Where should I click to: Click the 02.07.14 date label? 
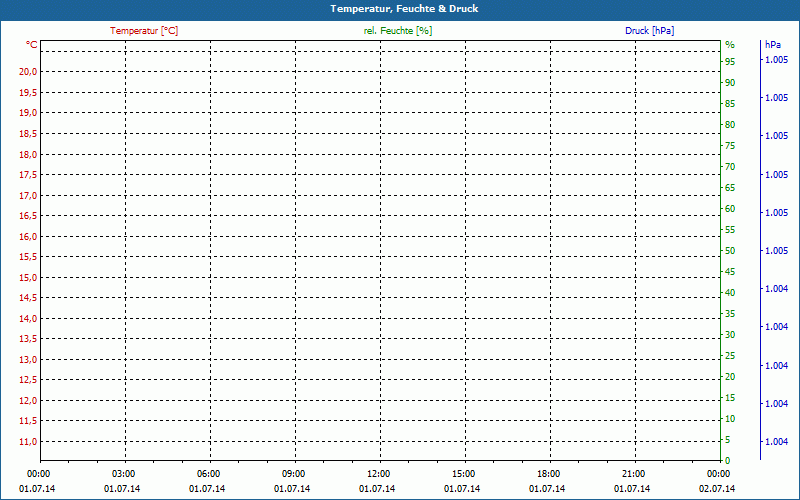(717, 489)
